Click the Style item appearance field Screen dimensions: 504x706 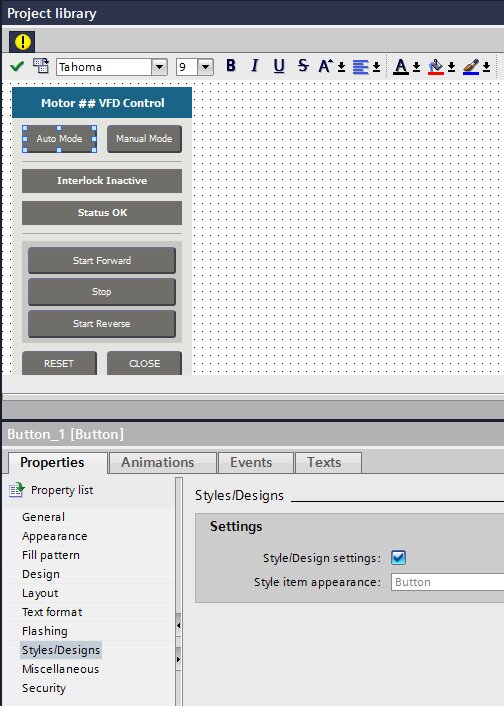pos(447,582)
